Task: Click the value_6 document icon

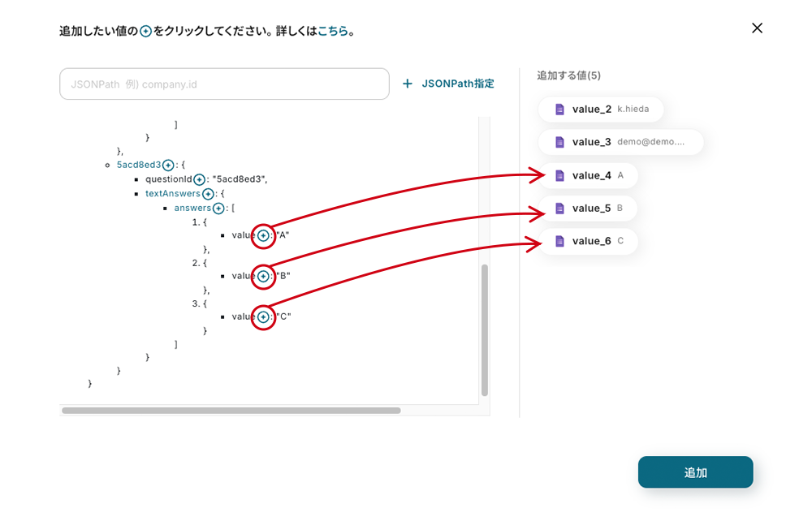Action: coord(559,241)
